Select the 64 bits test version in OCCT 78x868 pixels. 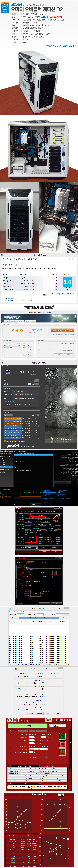43,746
